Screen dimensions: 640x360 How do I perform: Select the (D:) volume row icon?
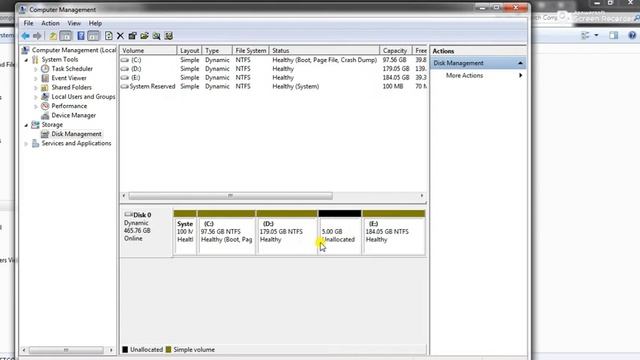[125, 69]
